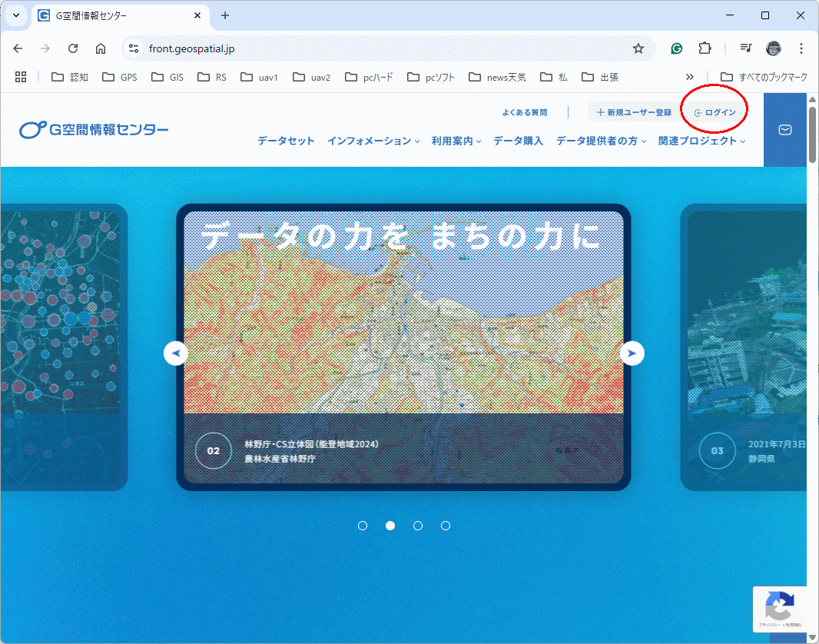
Task: Bookmark this page with star icon
Action: pyautogui.click(x=638, y=48)
